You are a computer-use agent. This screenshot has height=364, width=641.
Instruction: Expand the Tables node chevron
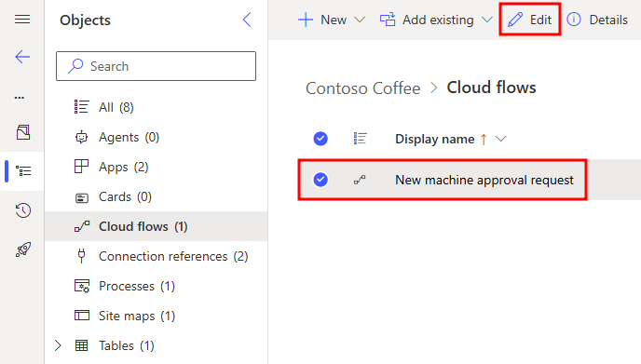click(58, 345)
